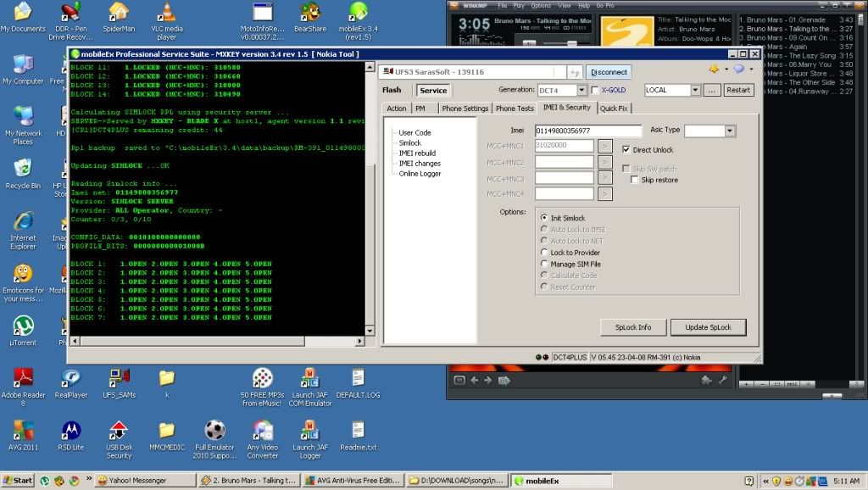Open the Phone Settings tab
The height and width of the screenshot is (490, 868).
(465, 109)
